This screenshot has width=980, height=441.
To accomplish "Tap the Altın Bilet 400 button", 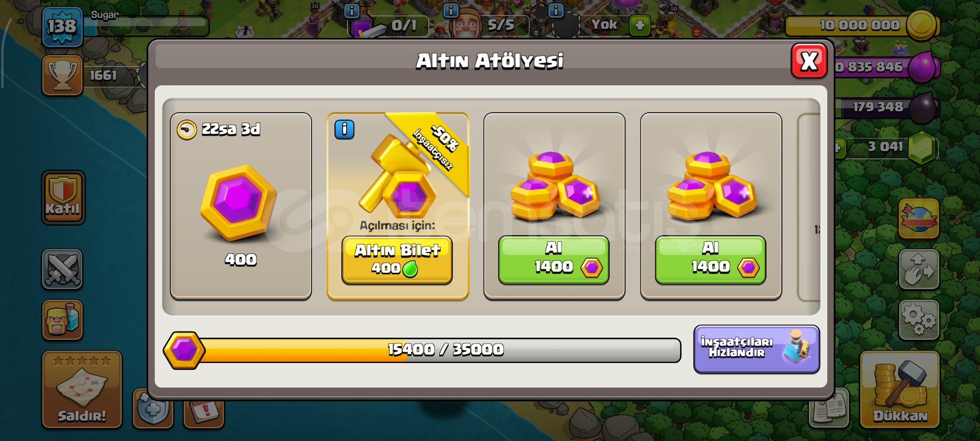I will coord(397,260).
